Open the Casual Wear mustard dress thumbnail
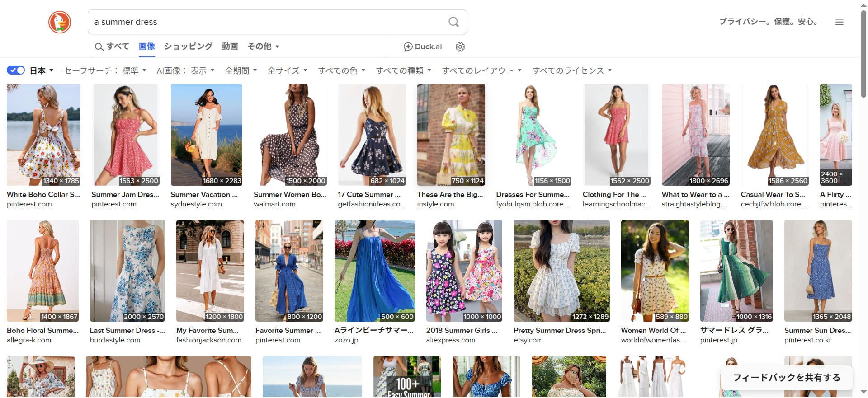This screenshot has height=398, width=868. pyautogui.click(x=775, y=135)
